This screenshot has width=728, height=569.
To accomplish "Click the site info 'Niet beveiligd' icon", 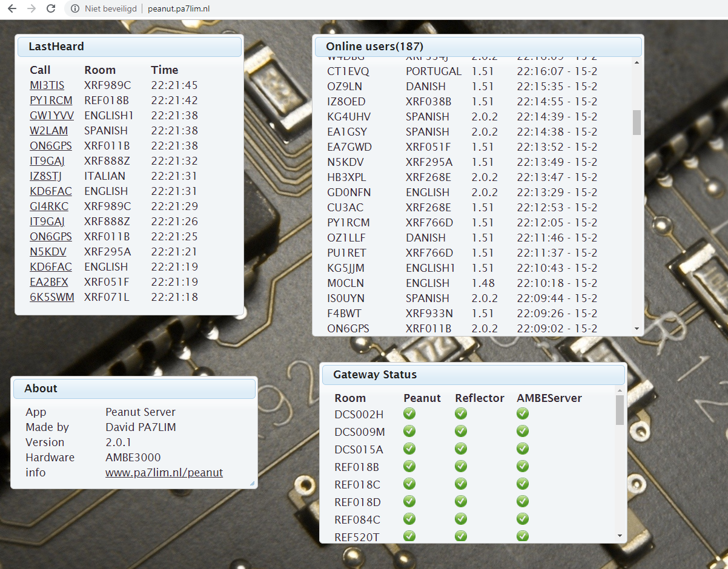I will (x=75, y=8).
